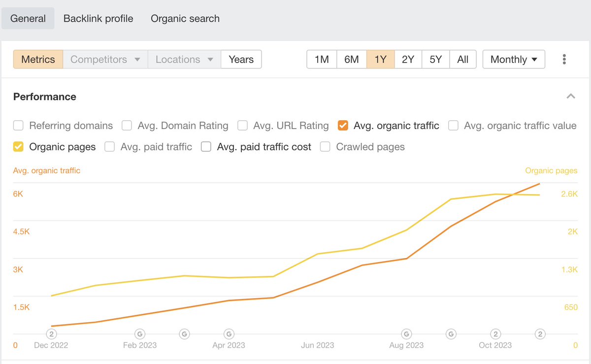This screenshot has width=591, height=364.
Task: Click the '2' event marker at Dec 2022
Action: [x=51, y=333]
